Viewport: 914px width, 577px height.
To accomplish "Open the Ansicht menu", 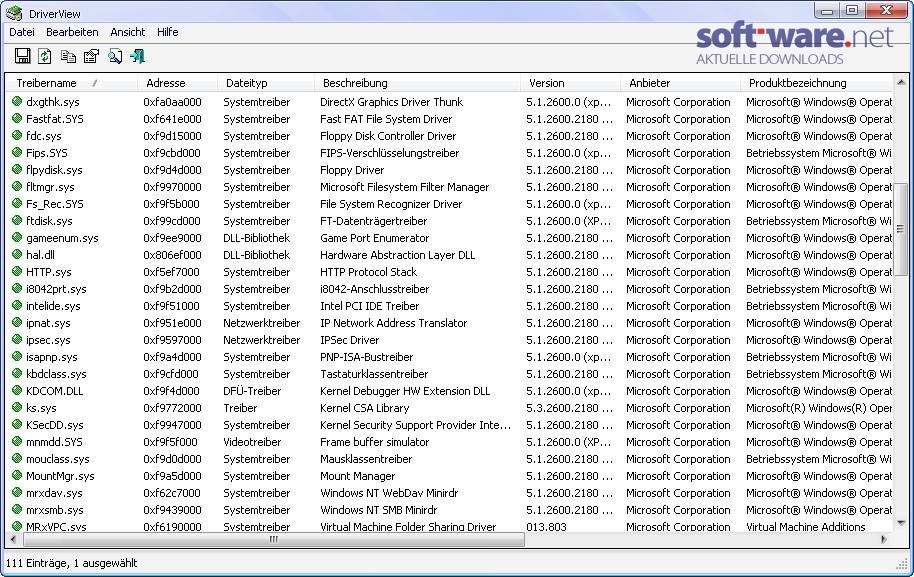I will (x=128, y=32).
